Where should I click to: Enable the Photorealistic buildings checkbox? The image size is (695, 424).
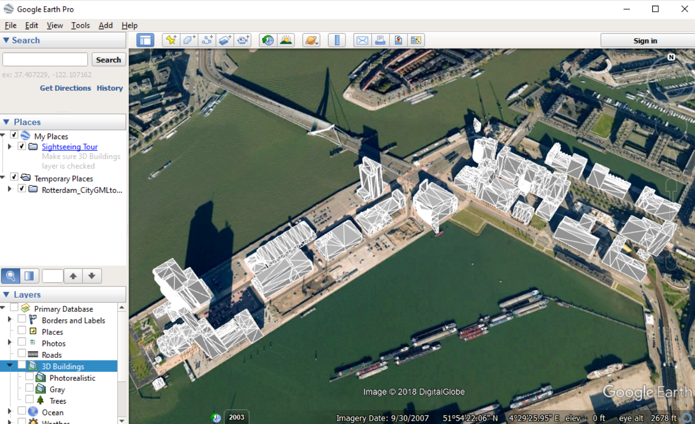[x=29, y=377]
